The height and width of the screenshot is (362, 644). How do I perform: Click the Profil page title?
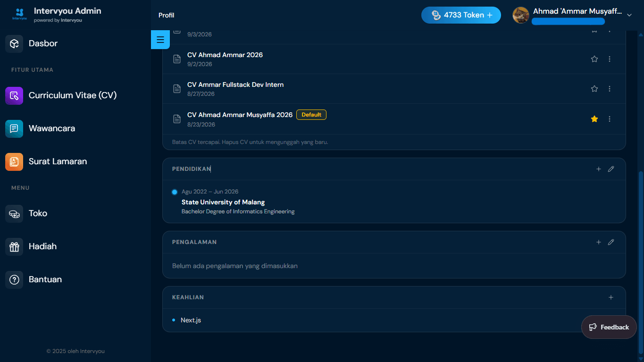[x=167, y=15]
